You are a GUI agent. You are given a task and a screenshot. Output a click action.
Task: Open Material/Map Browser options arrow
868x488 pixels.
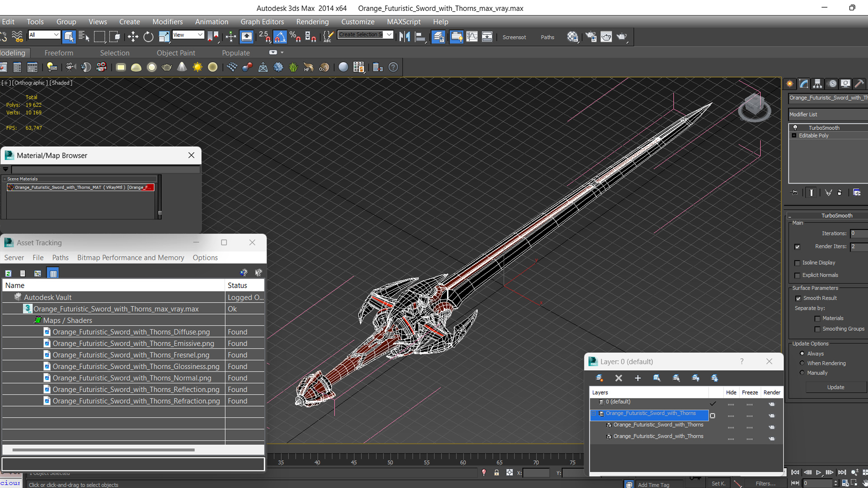click(x=5, y=169)
